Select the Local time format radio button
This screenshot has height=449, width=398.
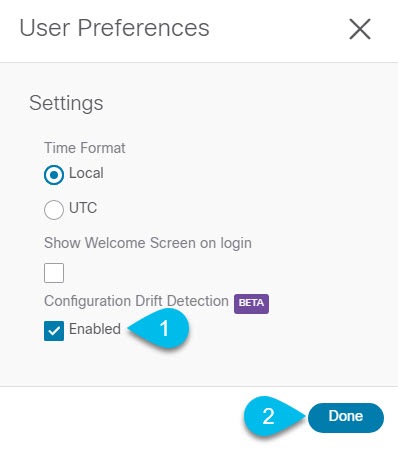tap(54, 175)
